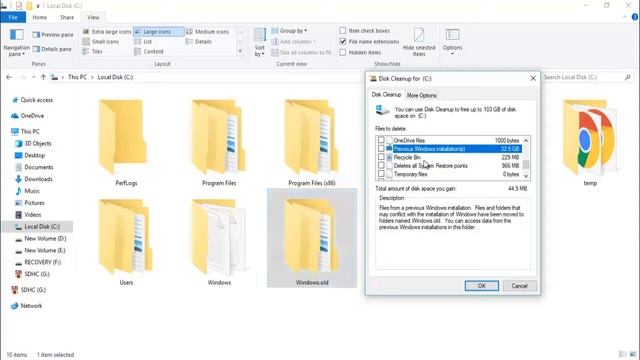Click Size all columns to fit
This screenshot has height=360, width=640.
pyautogui.click(x=301, y=52)
